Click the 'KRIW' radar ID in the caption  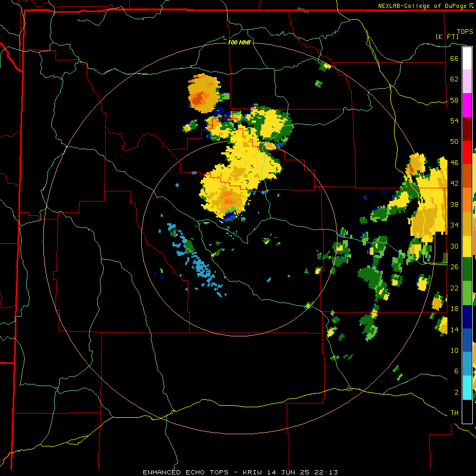(254, 472)
